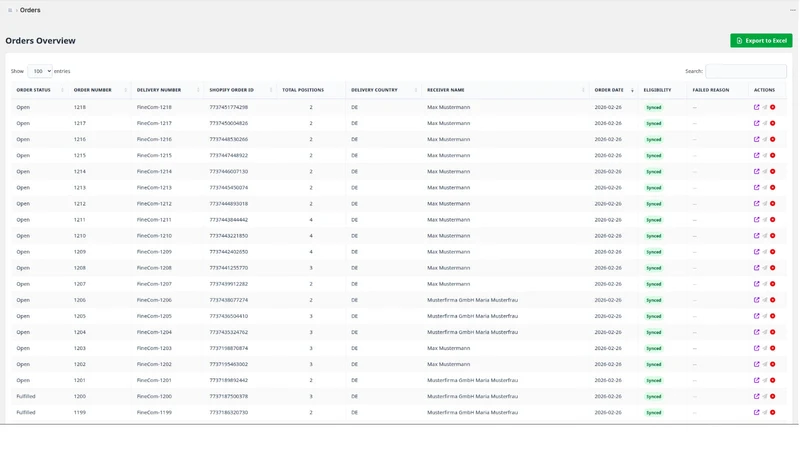Sort table by Total Positions column
Screen dimensions: 800x450
tap(311, 90)
